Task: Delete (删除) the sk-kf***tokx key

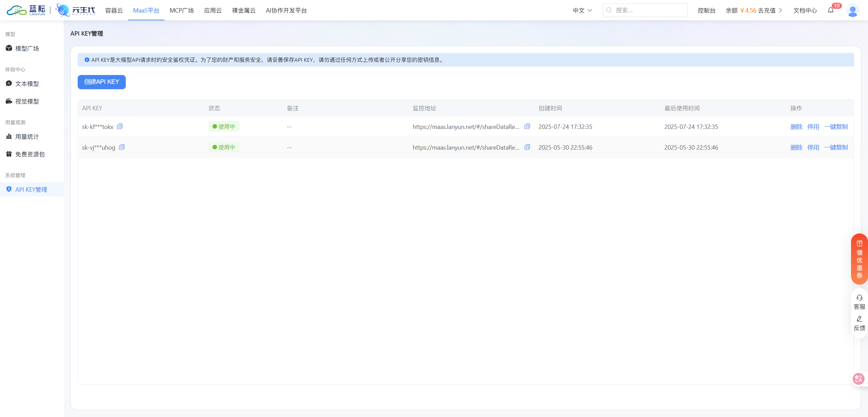Action: (x=796, y=127)
